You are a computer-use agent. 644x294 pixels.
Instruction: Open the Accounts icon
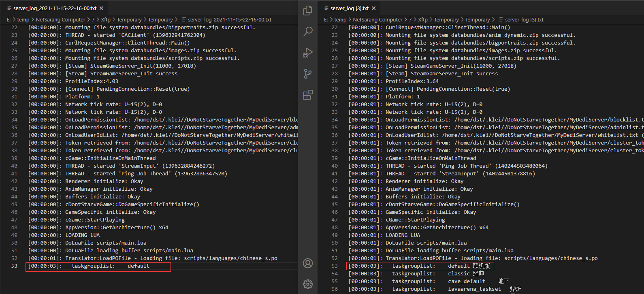(308, 263)
